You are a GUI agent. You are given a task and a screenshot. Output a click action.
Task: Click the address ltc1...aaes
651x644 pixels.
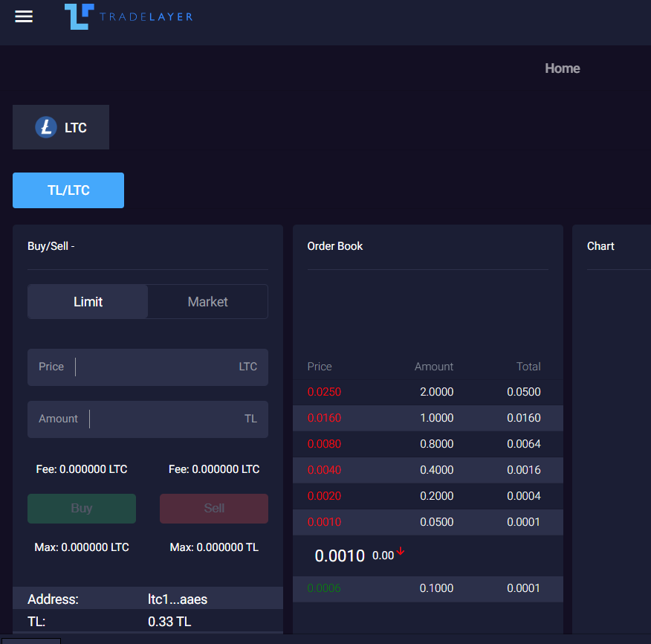coord(178,599)
